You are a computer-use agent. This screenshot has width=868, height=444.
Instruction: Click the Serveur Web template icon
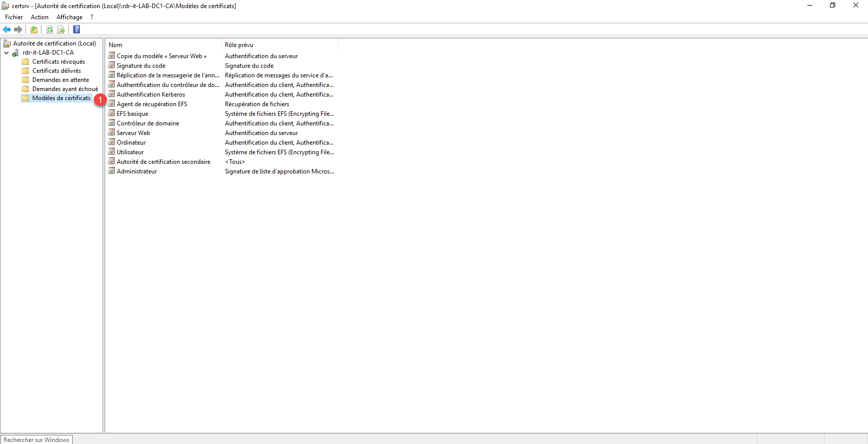tap(112, 132)
